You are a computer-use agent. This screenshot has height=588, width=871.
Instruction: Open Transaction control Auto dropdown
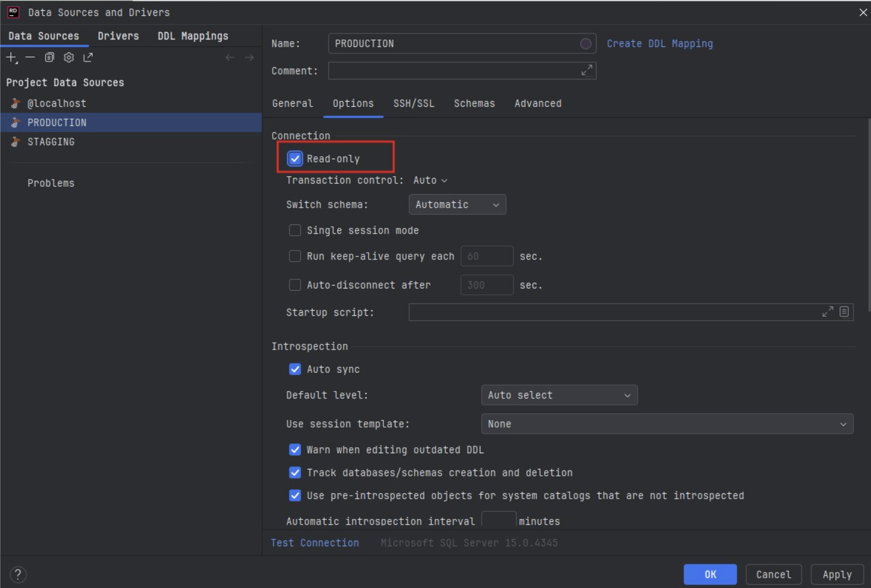point(430,180)
